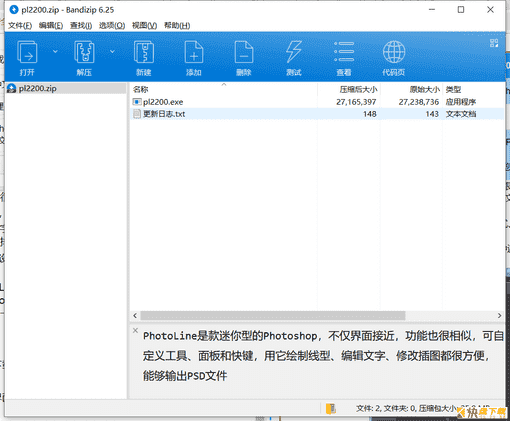Click compressed size 148 cell

coord(370,114)
